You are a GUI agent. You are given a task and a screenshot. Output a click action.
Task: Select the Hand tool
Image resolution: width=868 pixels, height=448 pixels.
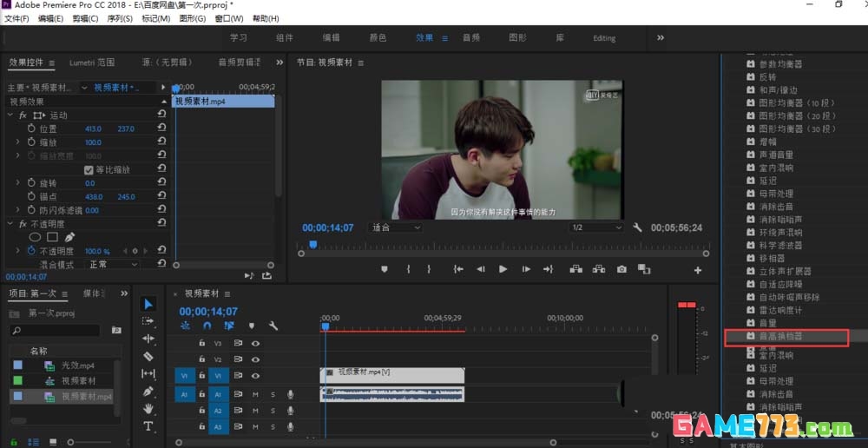point(148,409)
